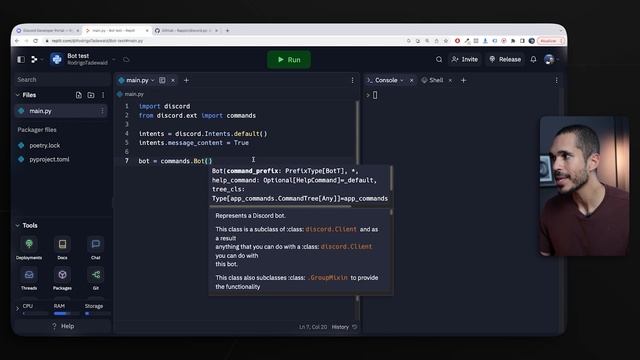The image size is (640, 360).
Task: Click code line 7 bot = commands.Bot()
Action: click(176, 161)
